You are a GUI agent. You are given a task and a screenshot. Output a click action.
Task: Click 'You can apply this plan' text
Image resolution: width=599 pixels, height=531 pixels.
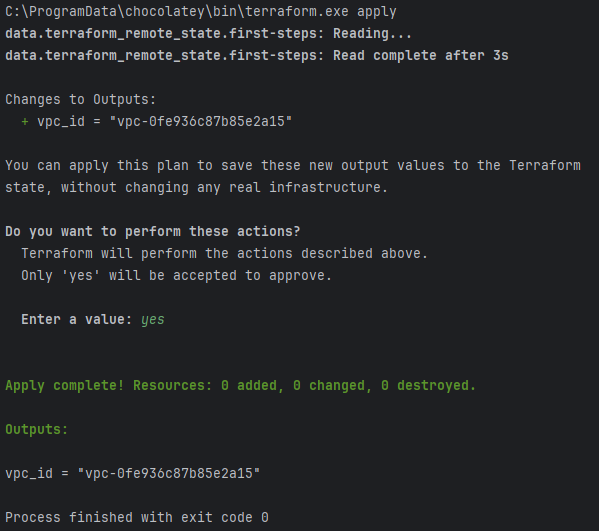tap(97, 166)
